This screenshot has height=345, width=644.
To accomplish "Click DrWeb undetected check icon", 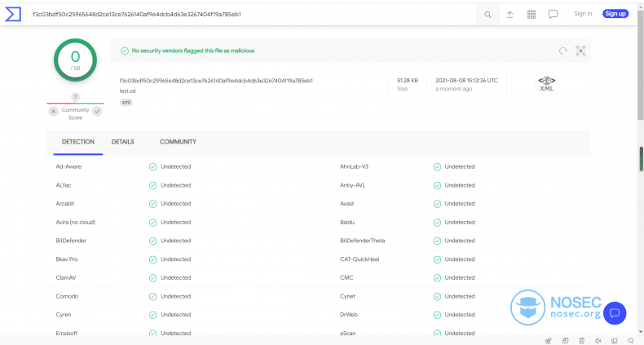I will tap(437, 315).
